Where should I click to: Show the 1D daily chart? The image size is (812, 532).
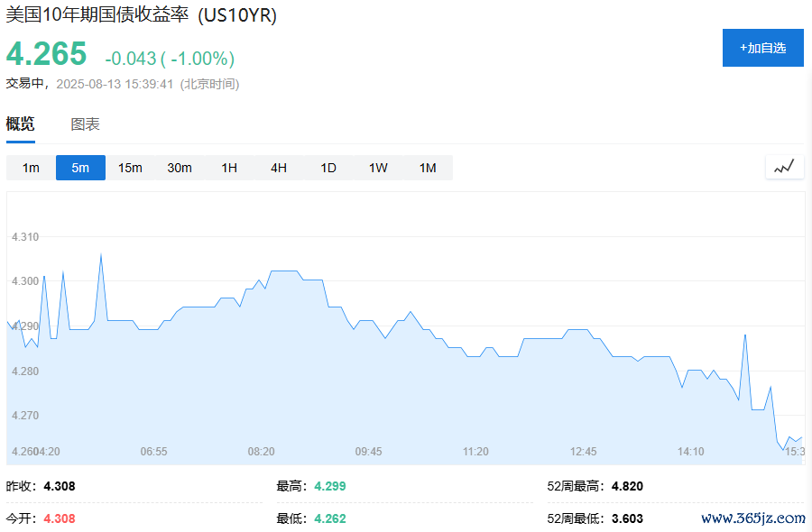pos(328,168)
